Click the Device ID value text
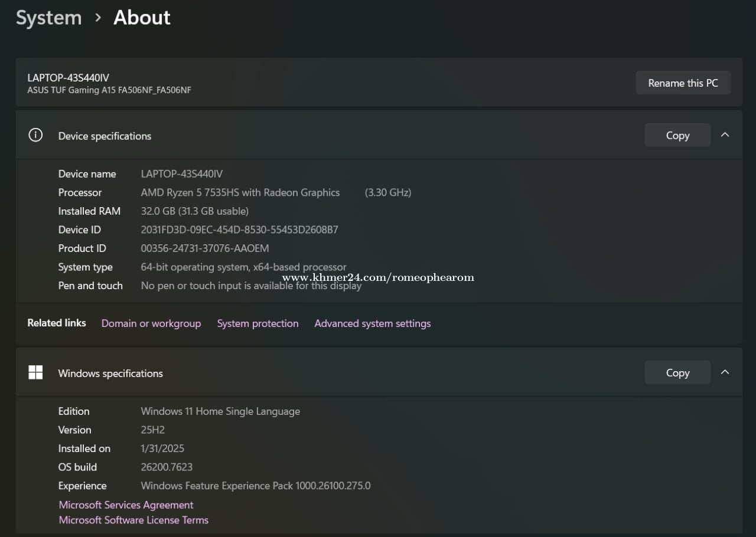Viewport: 756px width, 537px height. [x=239, y=230]
